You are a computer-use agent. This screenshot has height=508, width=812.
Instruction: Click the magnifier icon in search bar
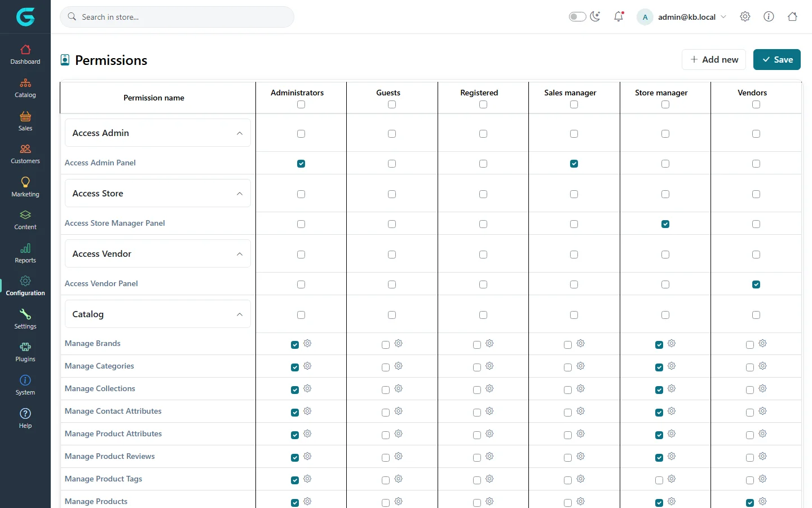pyautogui.click(x=72, y=17)
